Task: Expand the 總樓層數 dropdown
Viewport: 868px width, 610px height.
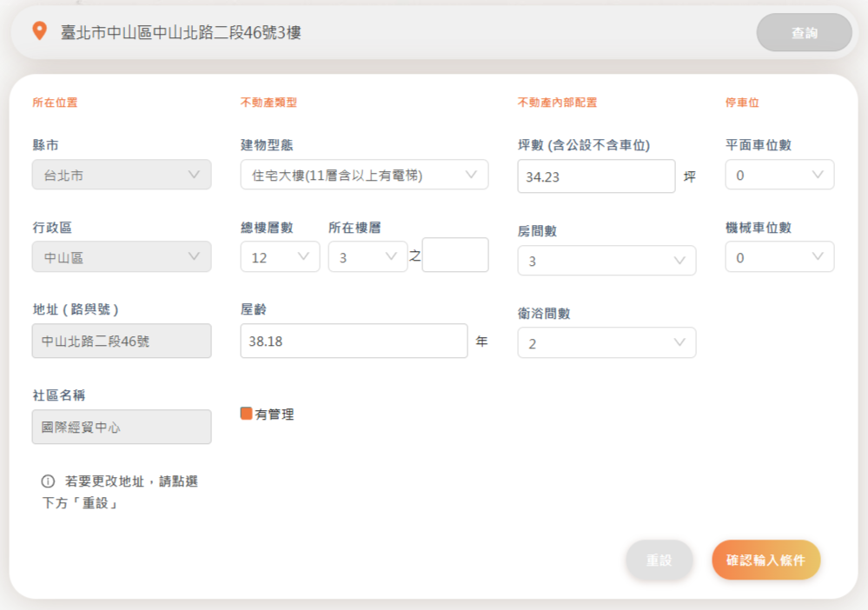Action: click(x=280, y=257)
